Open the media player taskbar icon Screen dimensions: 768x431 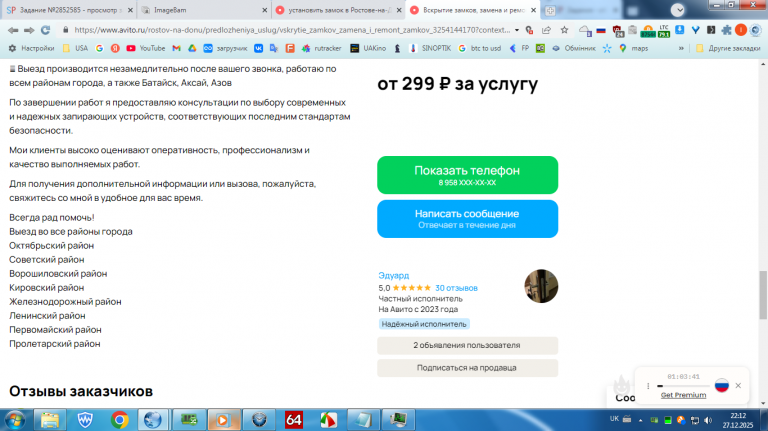tap(223, 420)
